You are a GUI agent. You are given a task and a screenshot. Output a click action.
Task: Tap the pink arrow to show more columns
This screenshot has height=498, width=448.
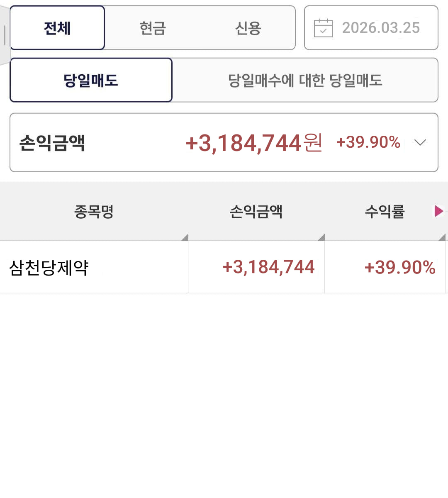coord(438,211)
